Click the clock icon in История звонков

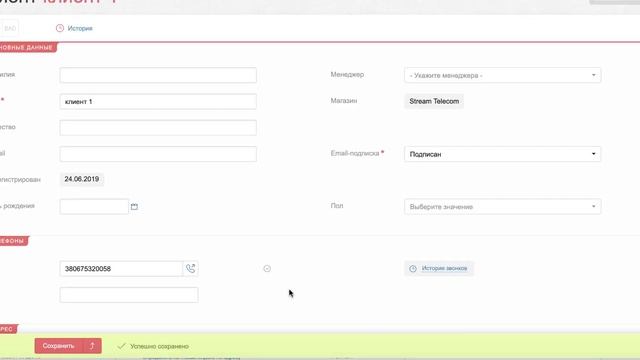pos(413,269)
